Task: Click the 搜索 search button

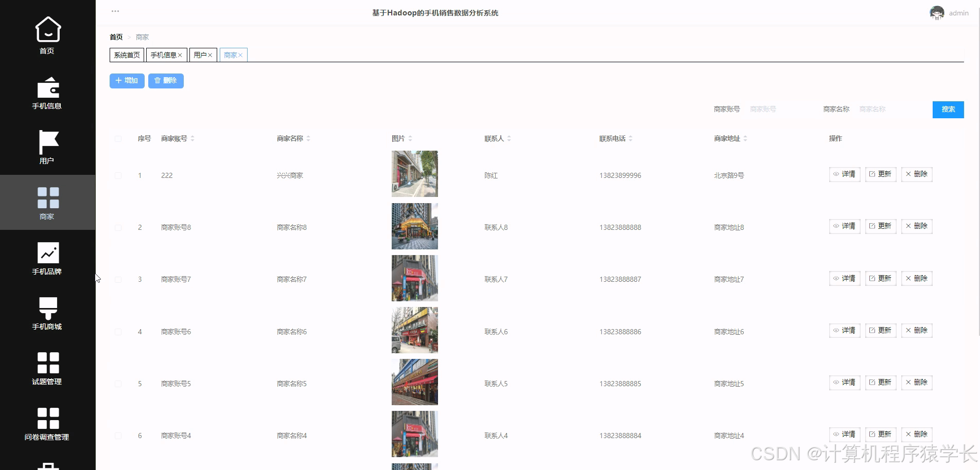Action: pos(948,110)
